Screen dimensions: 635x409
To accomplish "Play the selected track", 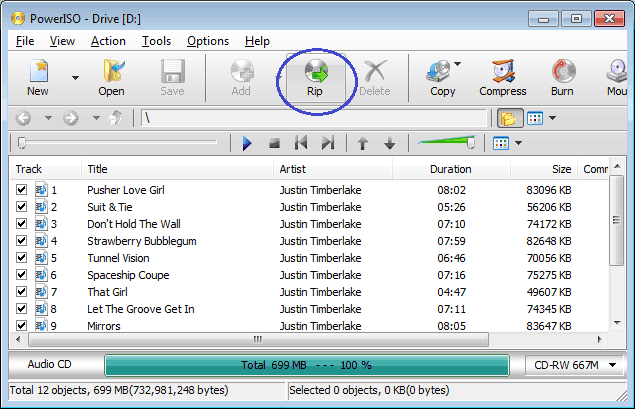I will (x=247, y=143).
